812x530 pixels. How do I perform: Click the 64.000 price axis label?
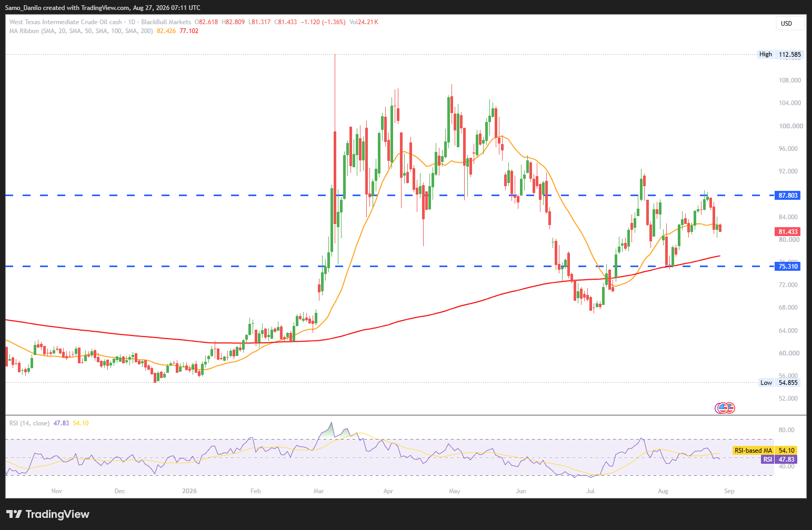tap(788, 331)
